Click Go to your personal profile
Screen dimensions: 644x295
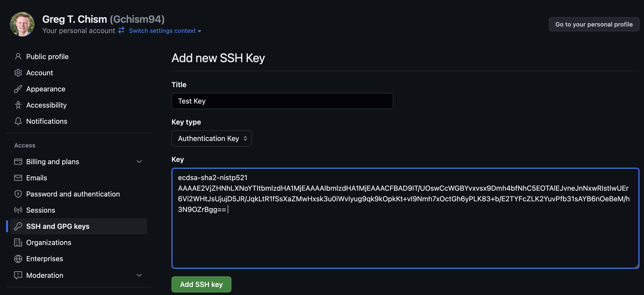pos(594,24)
